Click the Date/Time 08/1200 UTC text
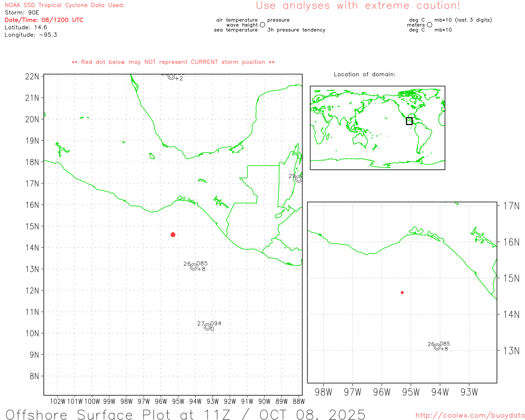The height and width of the screenshot is (420, 525). (44, 20)
